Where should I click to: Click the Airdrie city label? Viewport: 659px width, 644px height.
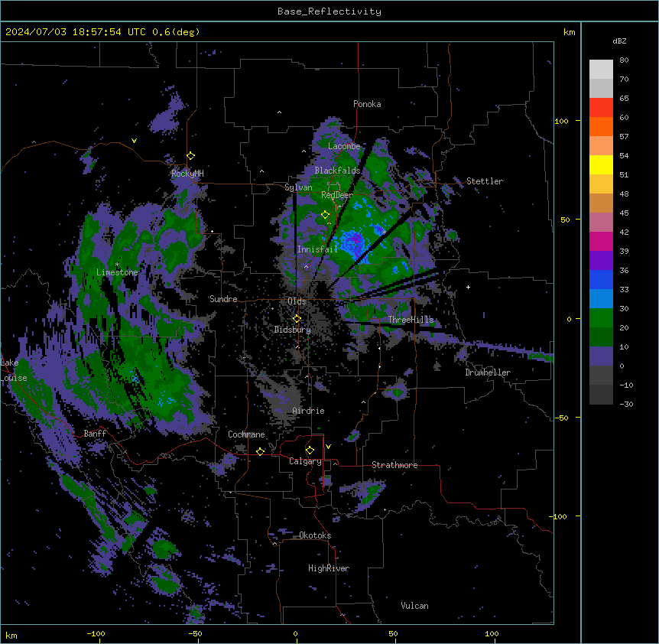308,411
